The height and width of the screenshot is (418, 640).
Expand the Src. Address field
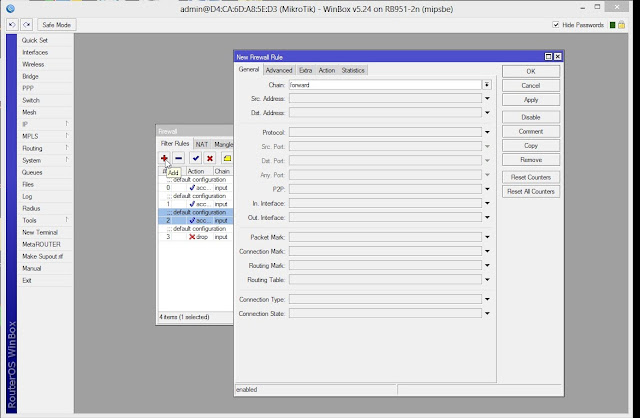point(487,98)
